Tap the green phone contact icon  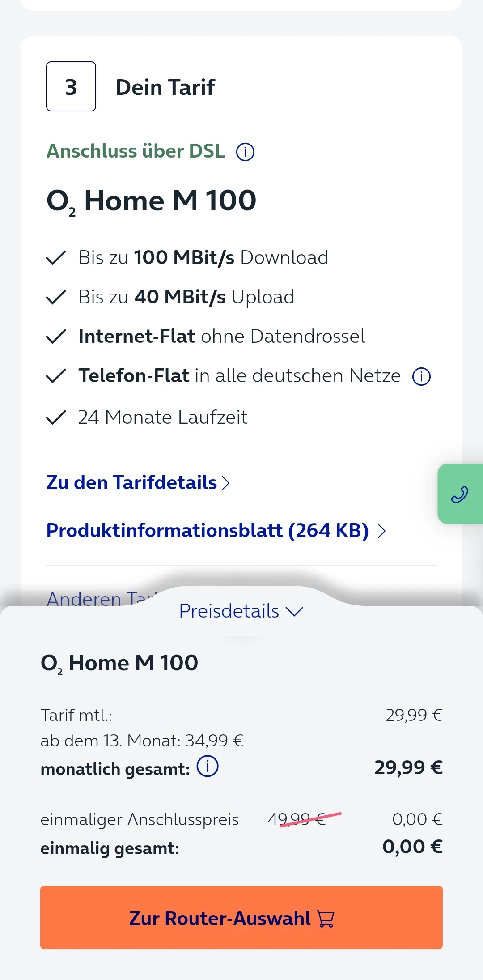point(459,494)
